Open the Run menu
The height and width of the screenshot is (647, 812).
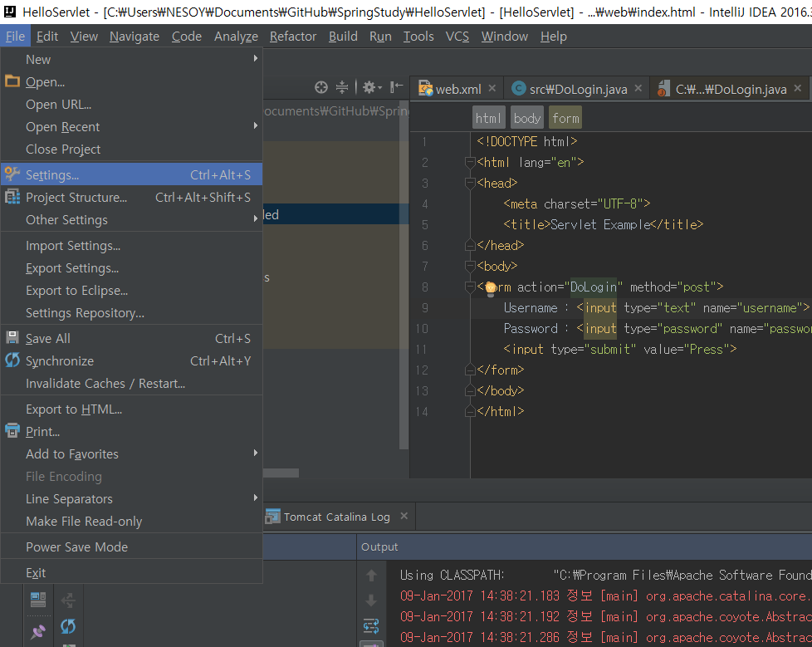pyautogui.click(x=380, y=37)
